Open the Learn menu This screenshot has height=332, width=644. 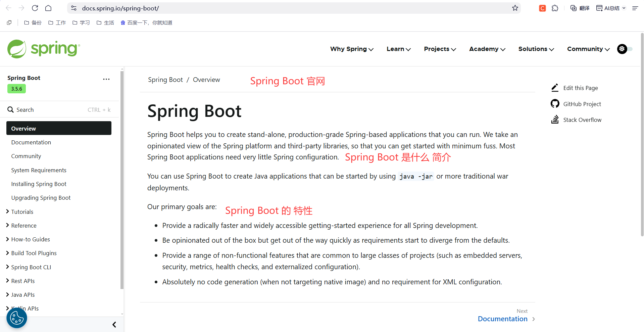(x=399, y=49)
